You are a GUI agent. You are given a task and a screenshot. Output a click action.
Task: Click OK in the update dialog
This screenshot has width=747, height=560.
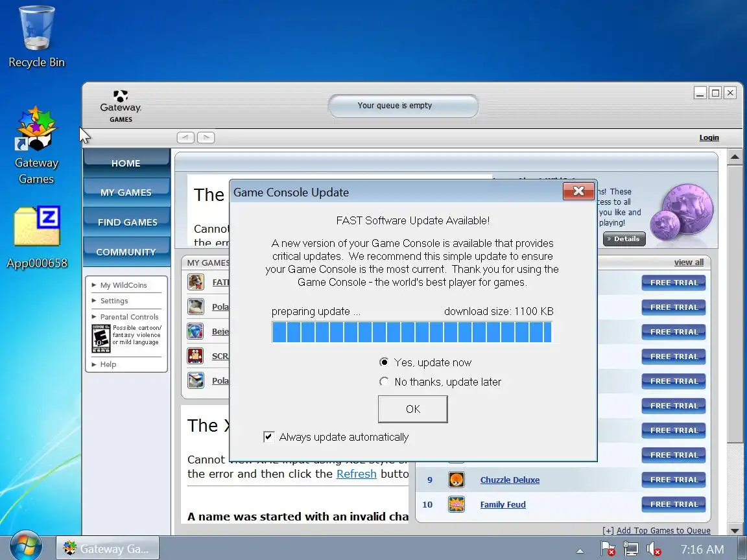tap(412, 409)
